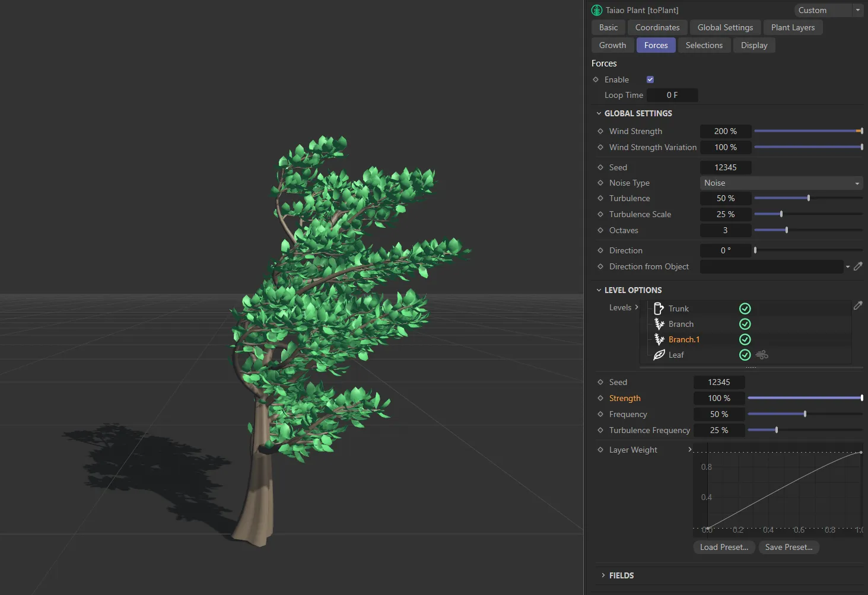Screen dimensions: 868x595
Task: Use the eyedropper beside Direction from Object
Action: tap(859, 266)
